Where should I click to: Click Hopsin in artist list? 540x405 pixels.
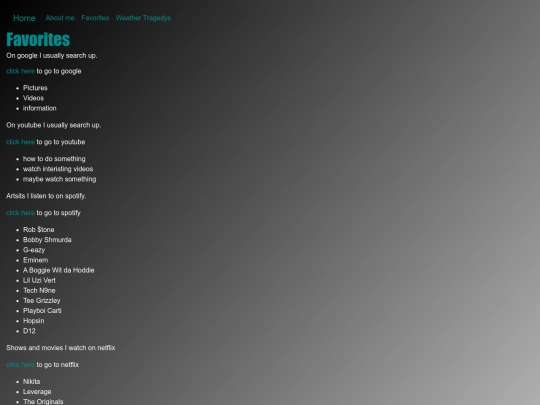(34, 321)
